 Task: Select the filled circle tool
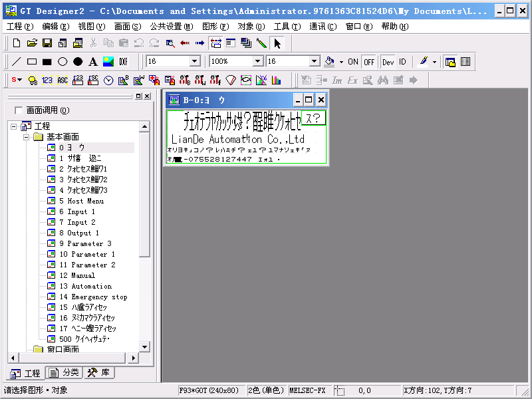click(78, 62)
